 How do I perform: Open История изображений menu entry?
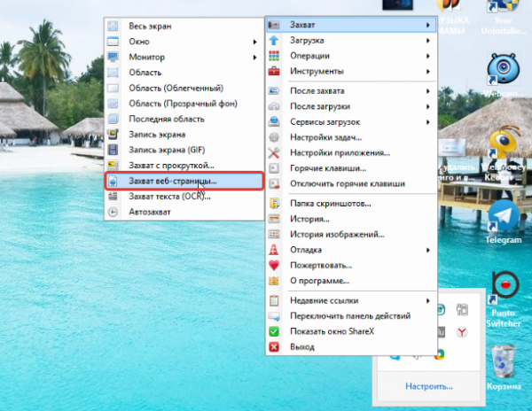351,235
